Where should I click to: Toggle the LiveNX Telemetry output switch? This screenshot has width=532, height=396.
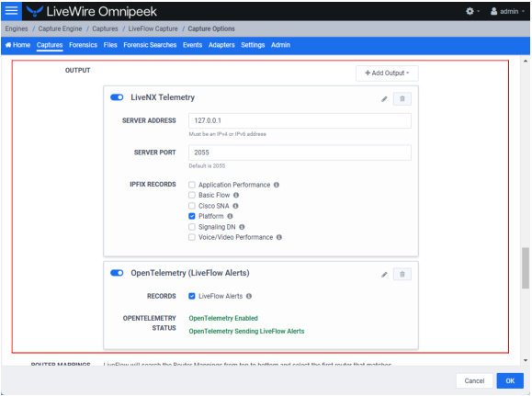tap(117, 97)
